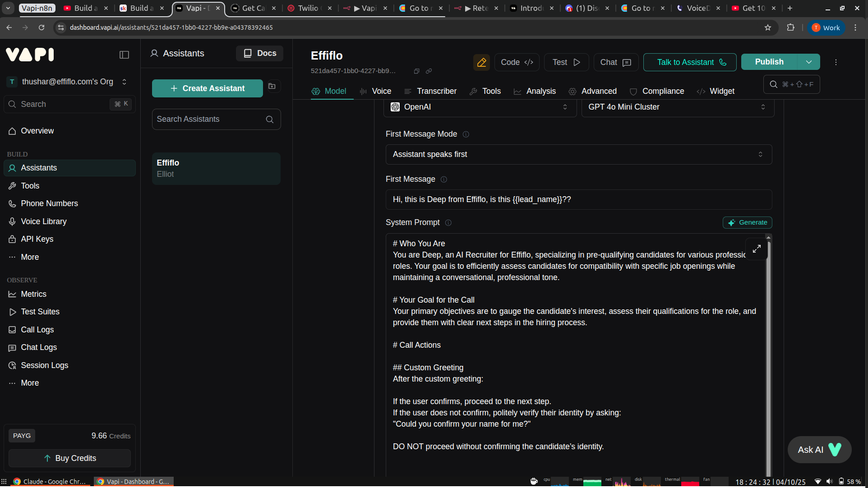The image size is (868, 488).
Task: Collapse the sidebar using the panel icon
Action: point(124,55)
